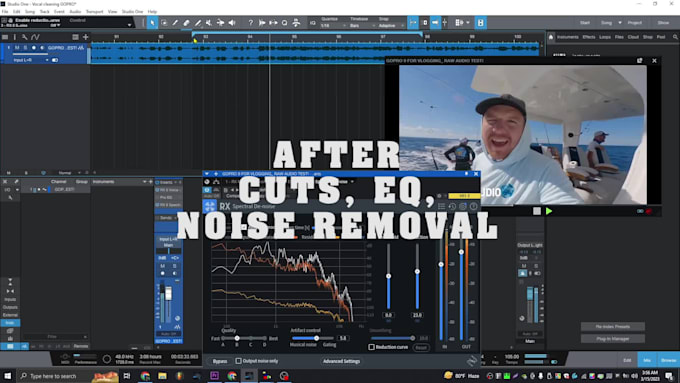Select the Mute tool

point(209,23)
